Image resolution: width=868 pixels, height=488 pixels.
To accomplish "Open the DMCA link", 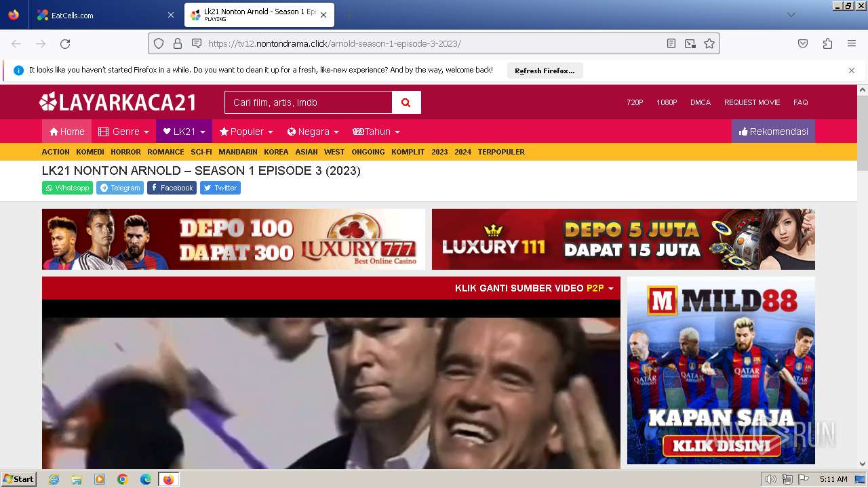I will pos(701,102).
